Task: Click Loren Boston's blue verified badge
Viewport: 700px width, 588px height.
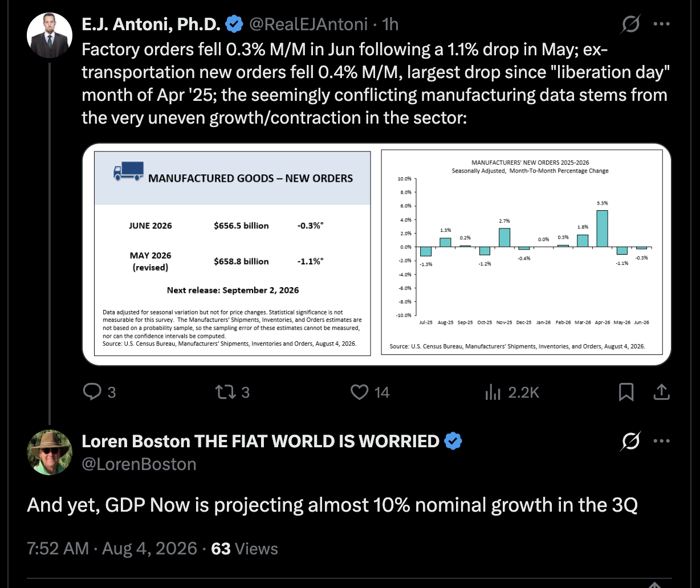Action: [453, 442]
